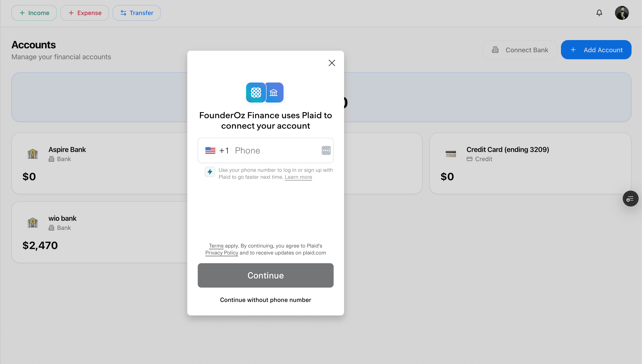Open Plaid's Terms link
Image resolution: width=642 pixels, height=364 pixels.
click(216, 246)
